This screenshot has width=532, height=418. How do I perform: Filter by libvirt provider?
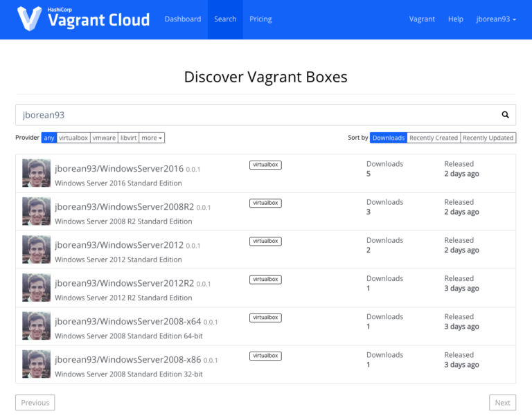(128, 138)
